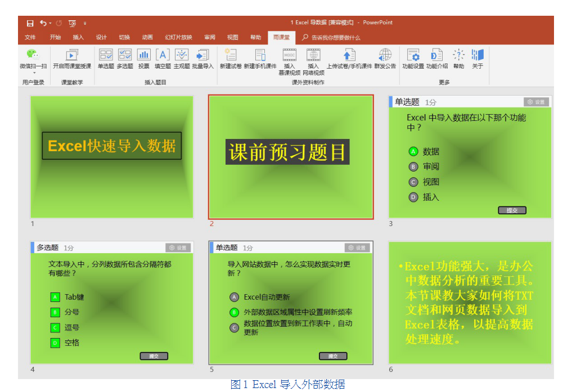Switch to the 帮助 tab

point(256,37)
